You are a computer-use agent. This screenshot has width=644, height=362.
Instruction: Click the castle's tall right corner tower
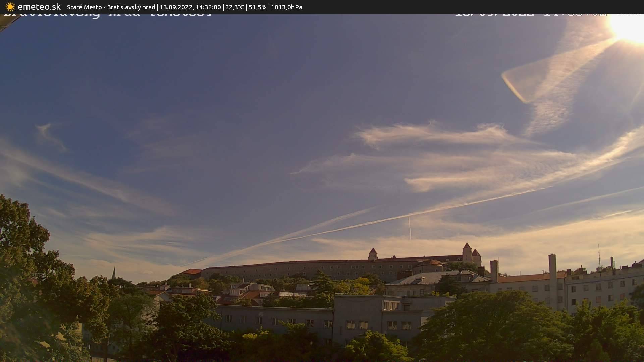coord(467,252)
